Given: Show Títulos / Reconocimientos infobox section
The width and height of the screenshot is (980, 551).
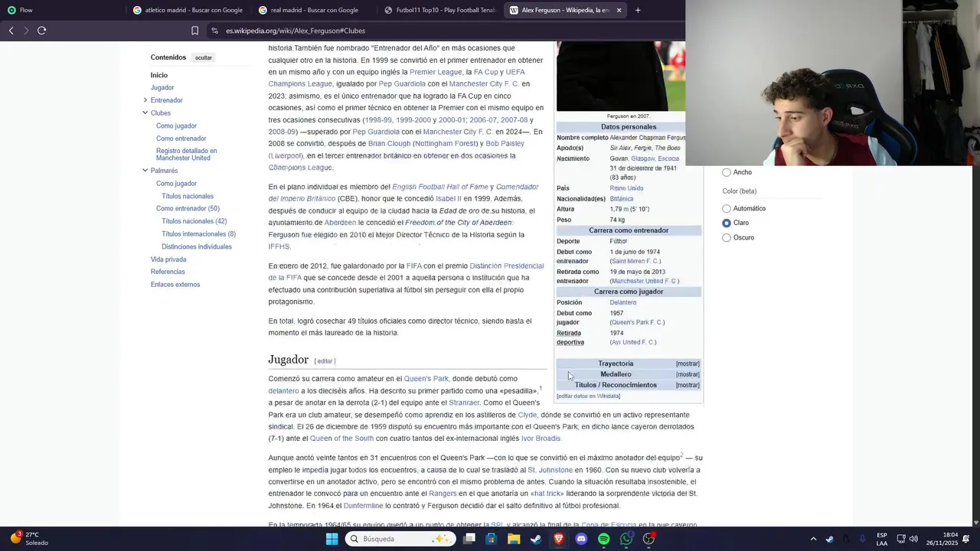Looking at the screenshot, I should 688,385.
